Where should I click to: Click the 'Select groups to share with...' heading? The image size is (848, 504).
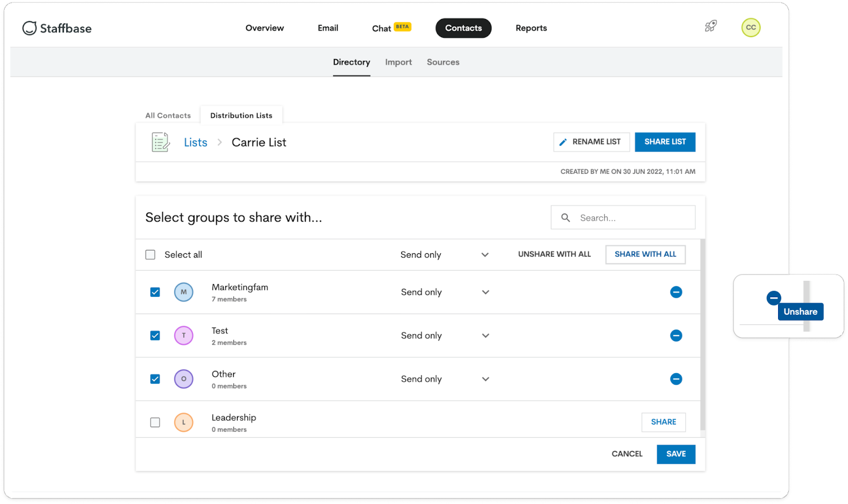point(234,217)
